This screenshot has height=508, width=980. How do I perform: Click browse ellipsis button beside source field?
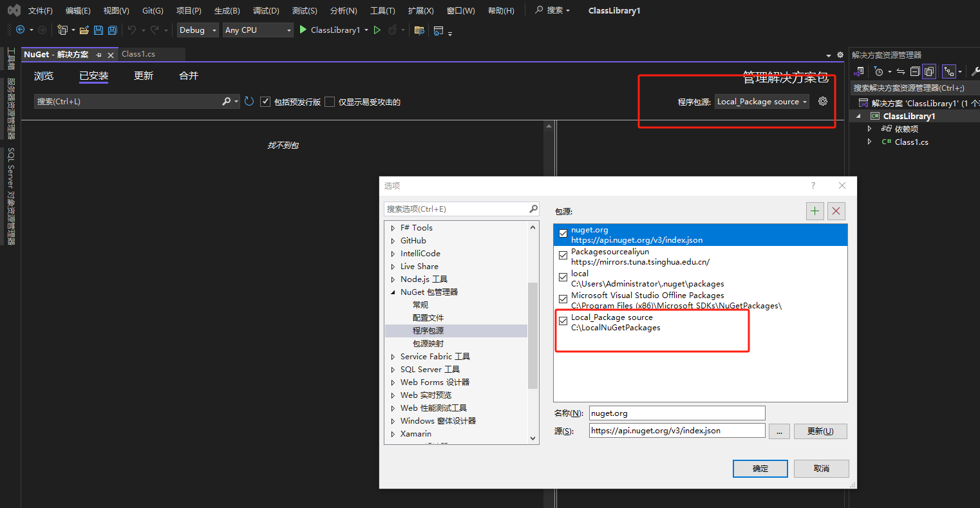(x=779, y=431)
